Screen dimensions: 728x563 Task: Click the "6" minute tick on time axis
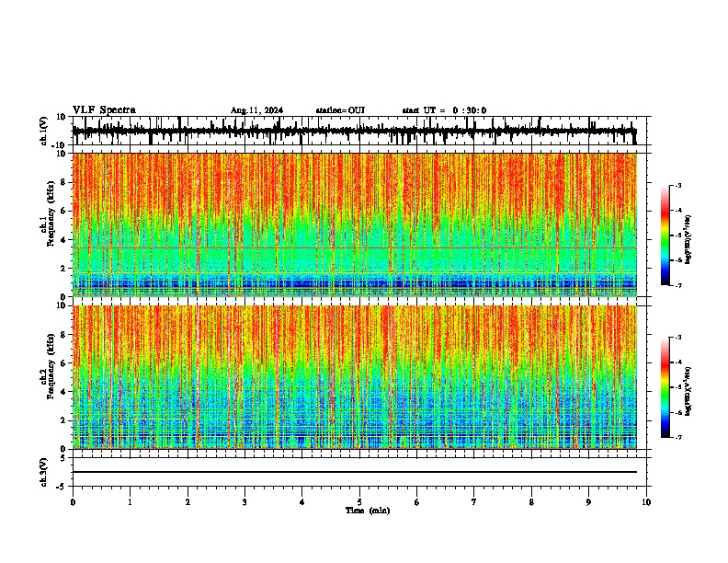[417, 502]
